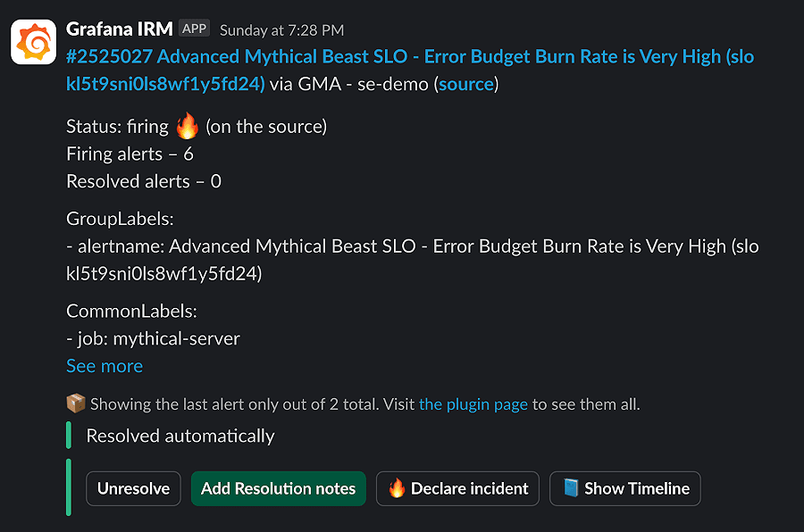Click the CommonLabels heading text
The width and height of the screenshot is (804, 532).
[131, 312]
